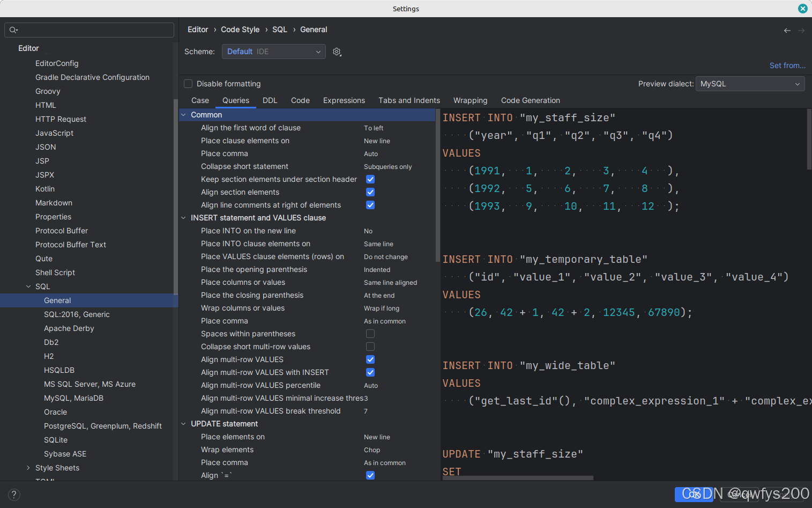Select Shell Script in the tree
This screenshot has height=508, width=812.
55,273
